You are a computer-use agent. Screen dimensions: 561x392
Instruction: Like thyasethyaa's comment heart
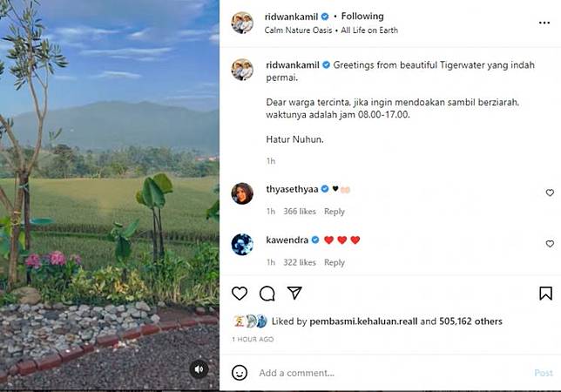(550, 193)
